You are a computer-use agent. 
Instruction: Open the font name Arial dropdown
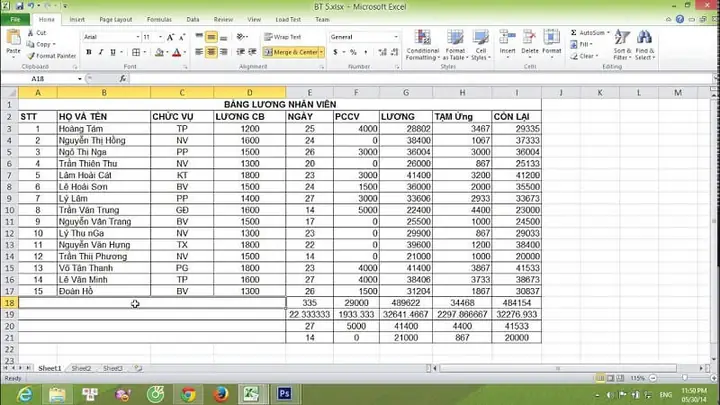pos(138,37)
